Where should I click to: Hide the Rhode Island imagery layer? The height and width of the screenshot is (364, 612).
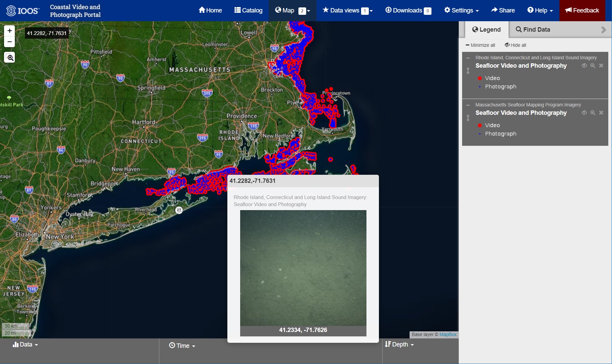(x=584, y=66)
